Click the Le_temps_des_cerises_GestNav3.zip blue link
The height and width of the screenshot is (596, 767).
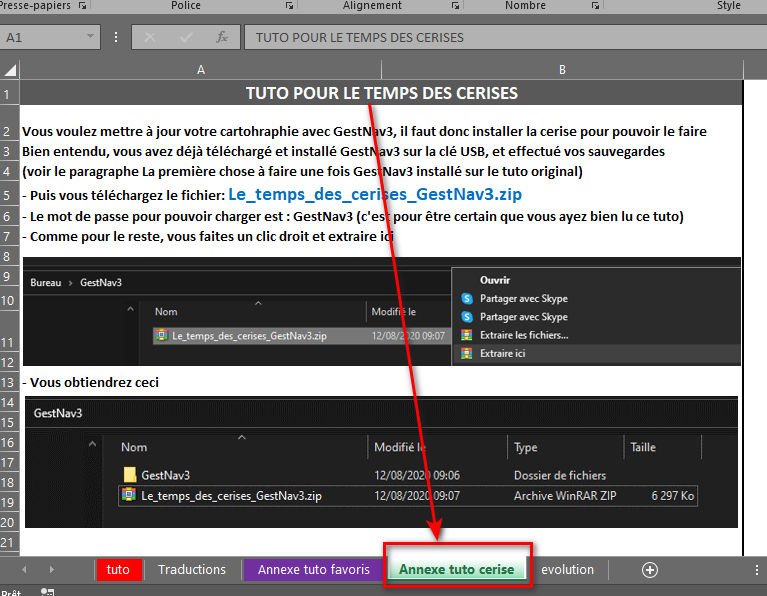[375, 194]
